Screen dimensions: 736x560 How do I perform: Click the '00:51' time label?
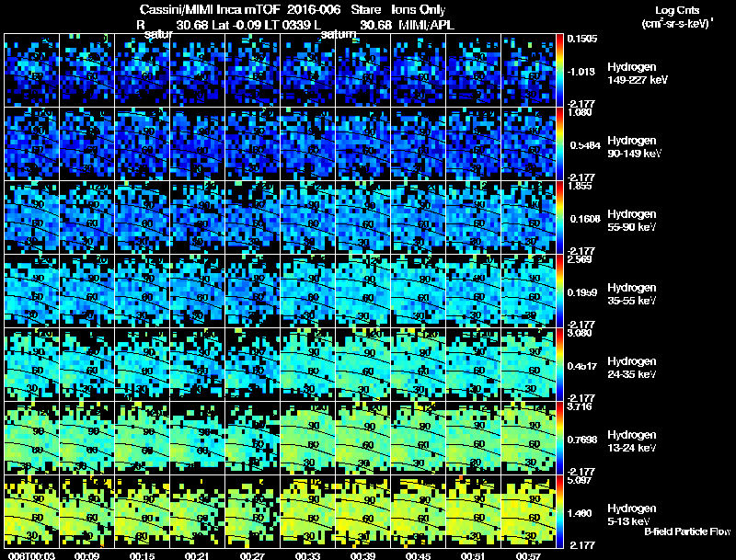pos(474,555)
